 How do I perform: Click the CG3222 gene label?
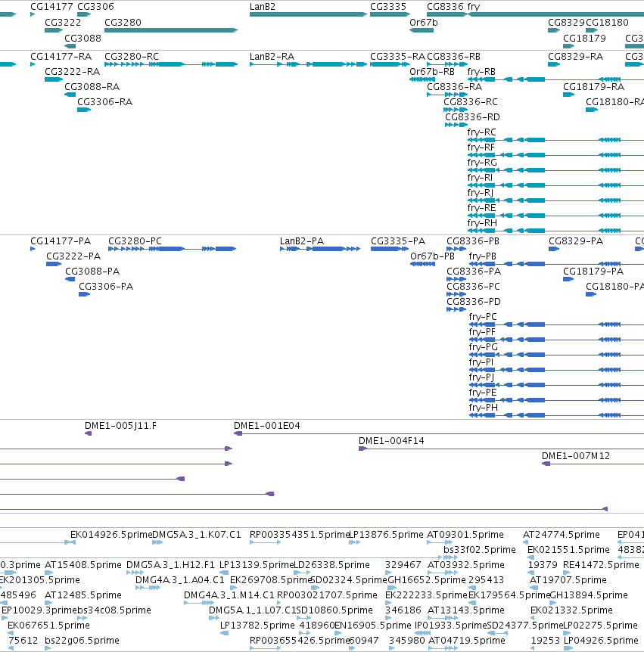[x=63, y=23]
